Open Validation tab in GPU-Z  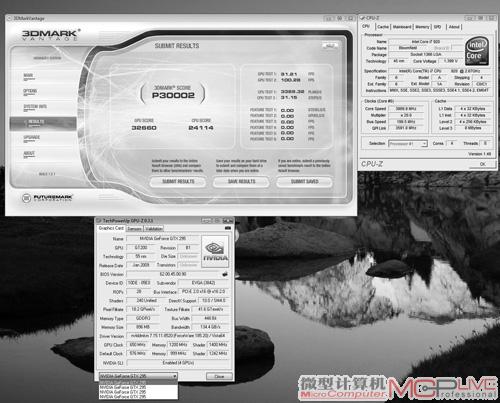pyautogui.click(x=154, y=229)
